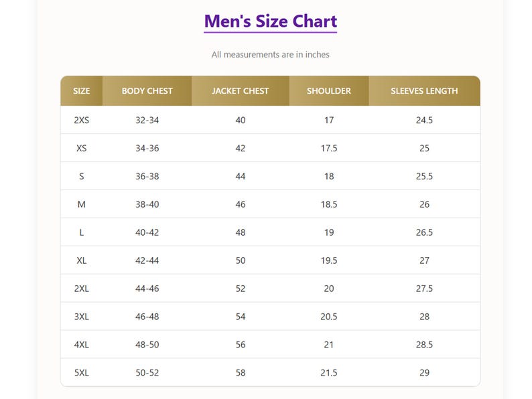Click shoulder value 19 in L row
This screenshot has width=532, height=399.
coord(329,232)
